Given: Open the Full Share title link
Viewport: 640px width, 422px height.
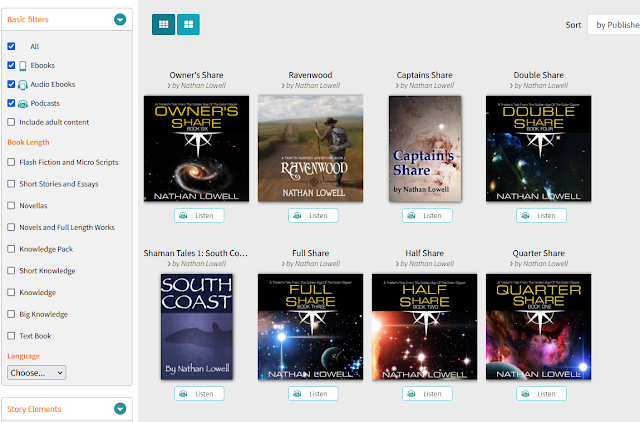Looking at the screenshot, I should (x=310, y=253).
